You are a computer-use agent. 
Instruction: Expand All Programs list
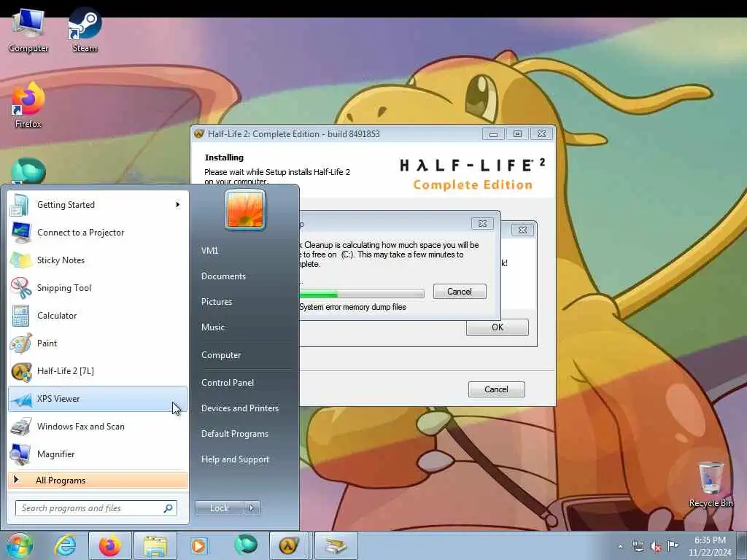coord(98,480)
